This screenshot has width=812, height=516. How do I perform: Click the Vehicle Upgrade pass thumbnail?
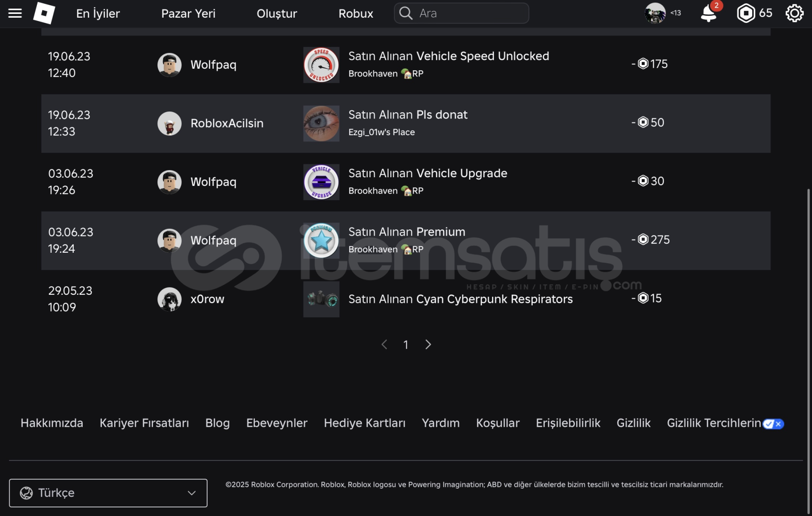pos(321,182)
